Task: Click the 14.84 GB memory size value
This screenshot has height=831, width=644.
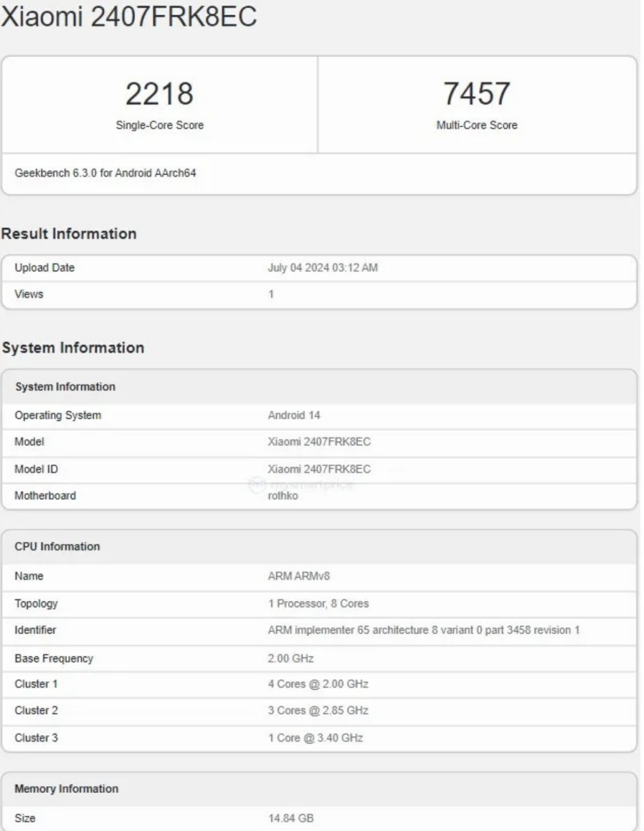Action: tap(291, 819)
